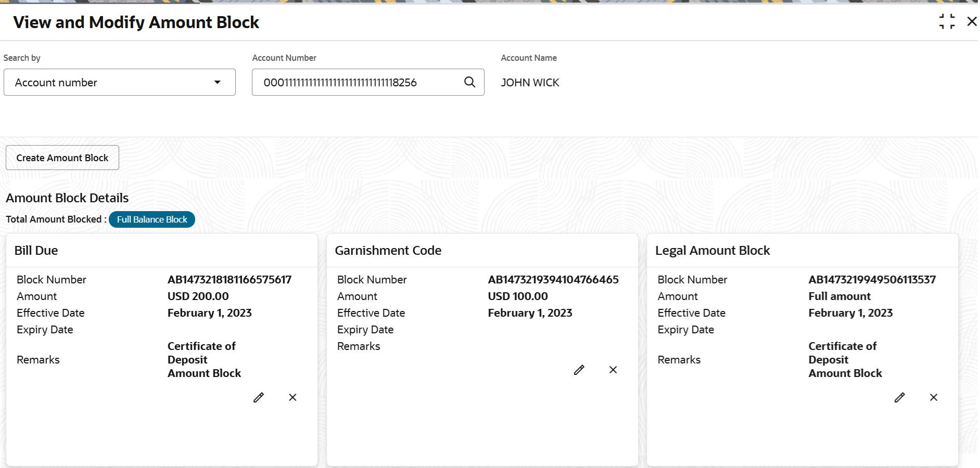Select Bill Due effective date February 1, 2023
The image size is (980, 468).
210,313
